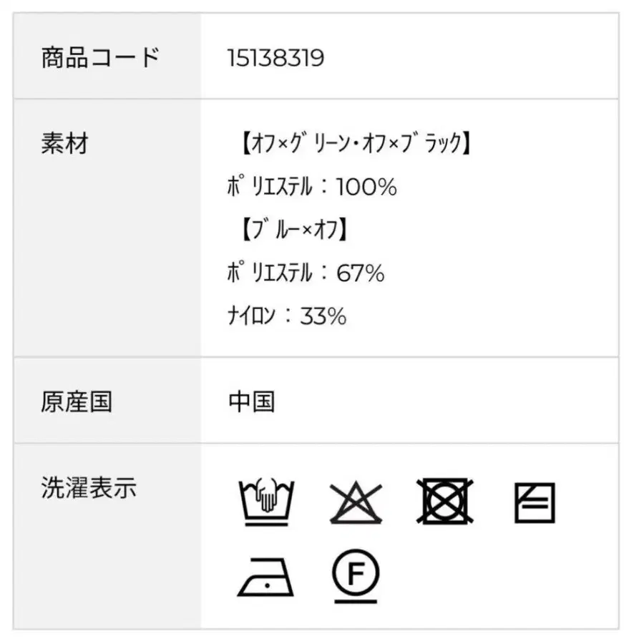Click the オフ×グリーン・オフ×ブラック color heading

[x=352, y=144]
